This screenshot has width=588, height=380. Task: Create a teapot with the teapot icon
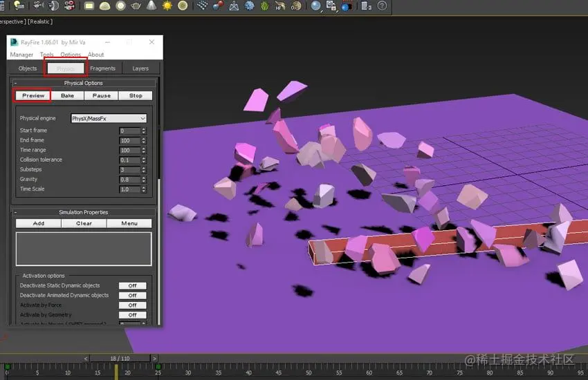(x=136, y=6)
